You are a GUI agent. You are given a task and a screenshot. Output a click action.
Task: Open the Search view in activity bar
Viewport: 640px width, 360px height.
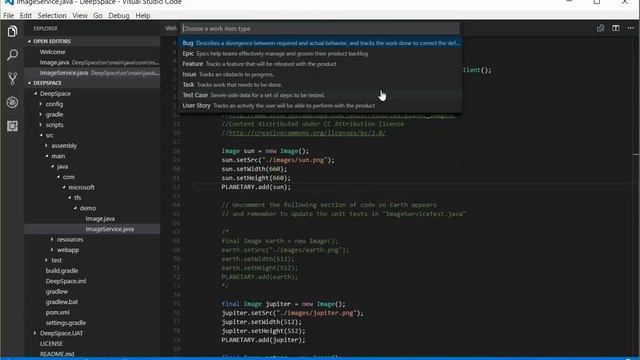12,55
